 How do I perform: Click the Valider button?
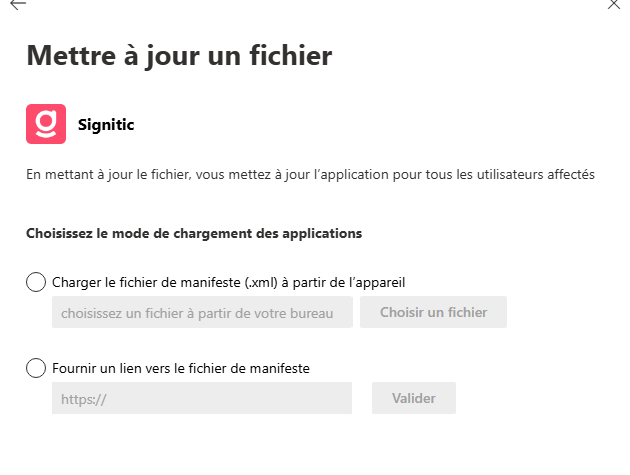tap(414, 398)
